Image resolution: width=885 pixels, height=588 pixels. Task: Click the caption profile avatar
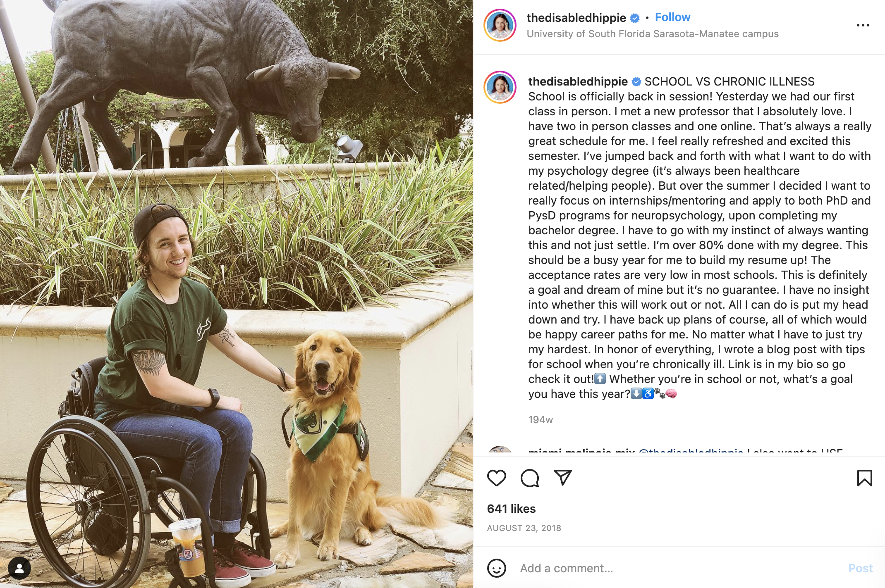[x=500, y=87]
